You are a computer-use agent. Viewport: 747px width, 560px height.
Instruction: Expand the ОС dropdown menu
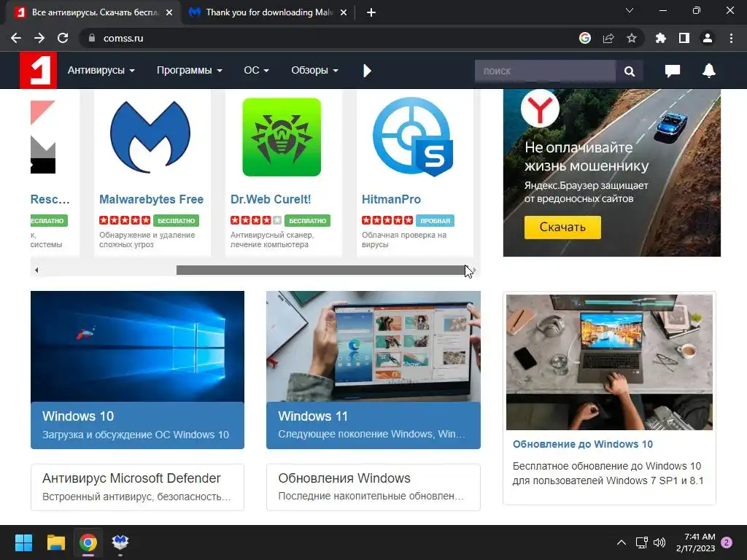(x=256, y=71)
